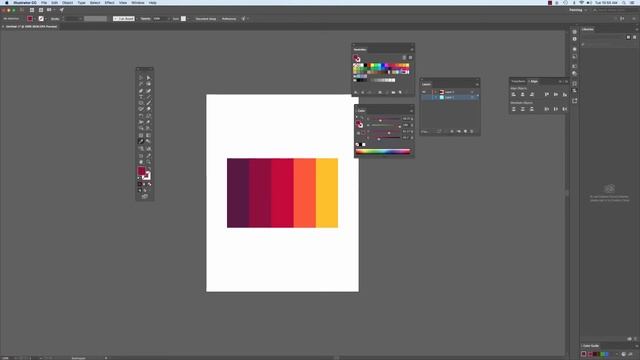
Task: Choose the Gradient tool
Action: click(149, 135)
